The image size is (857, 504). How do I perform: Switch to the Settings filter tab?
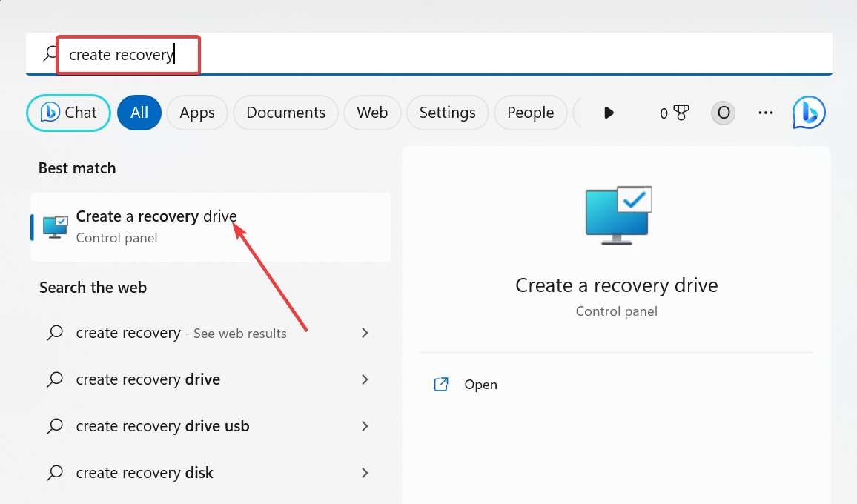pos(448,113)
